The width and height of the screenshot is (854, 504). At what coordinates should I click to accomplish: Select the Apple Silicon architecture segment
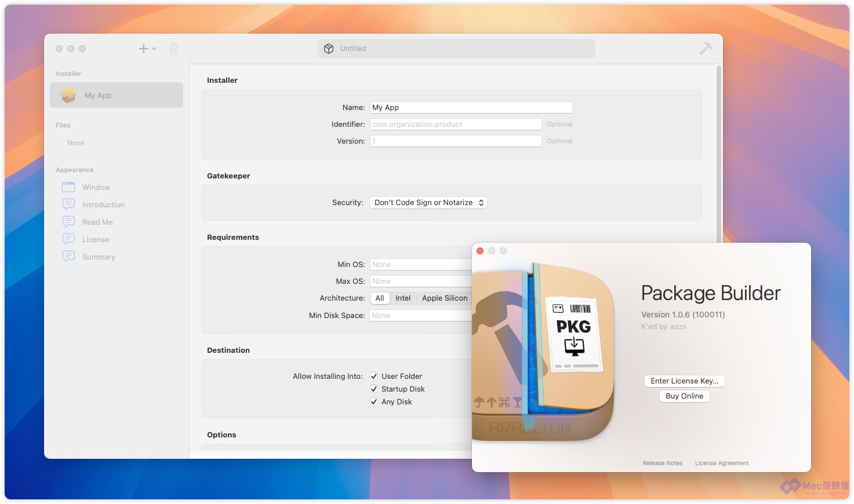[x=444, y=298]
